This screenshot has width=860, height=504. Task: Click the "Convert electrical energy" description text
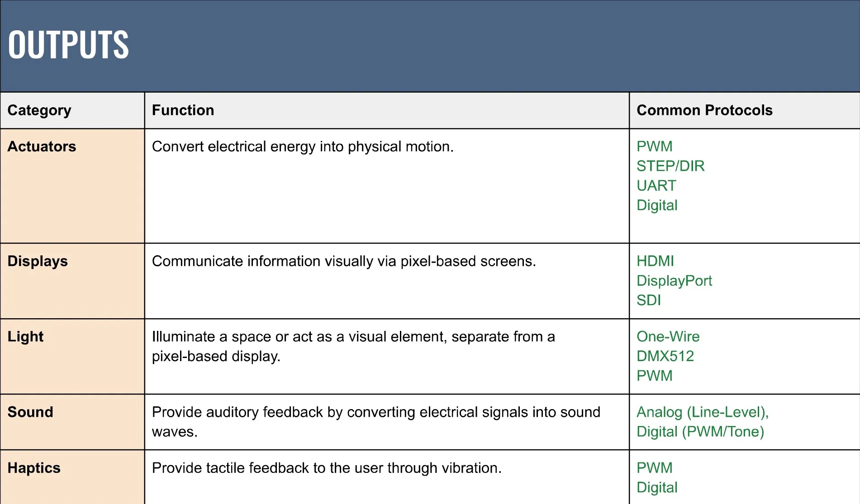click(302, 146)
